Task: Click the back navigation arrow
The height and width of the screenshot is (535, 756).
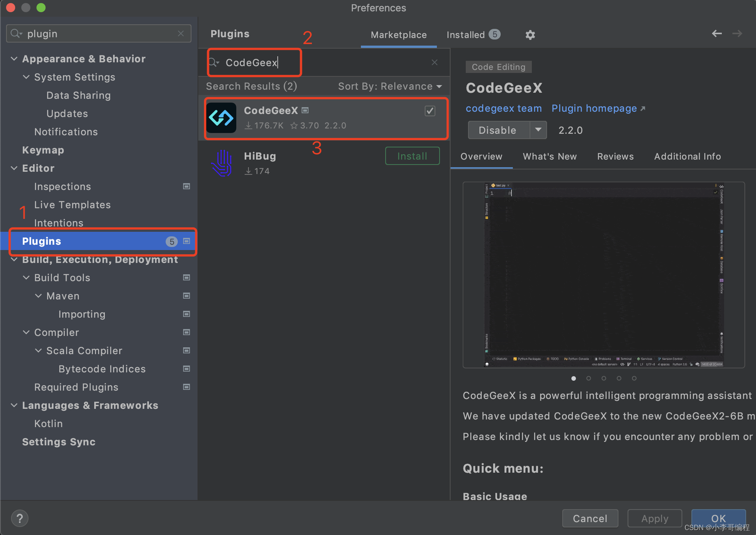Action: [x=716, y=34]
